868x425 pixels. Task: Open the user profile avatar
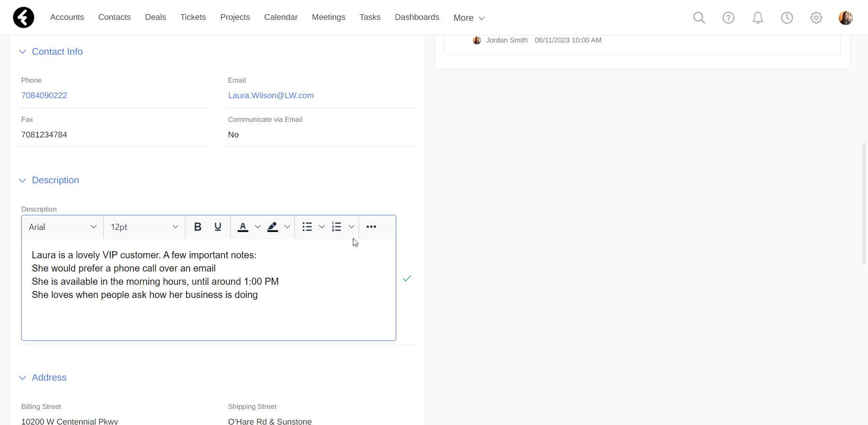coord(845,17)
